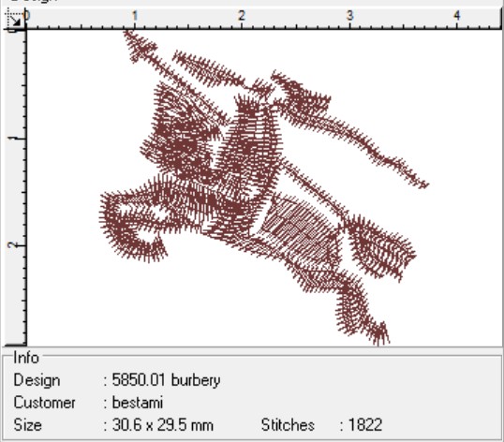Select the design name 5850.01 burbery

point(166,380)
